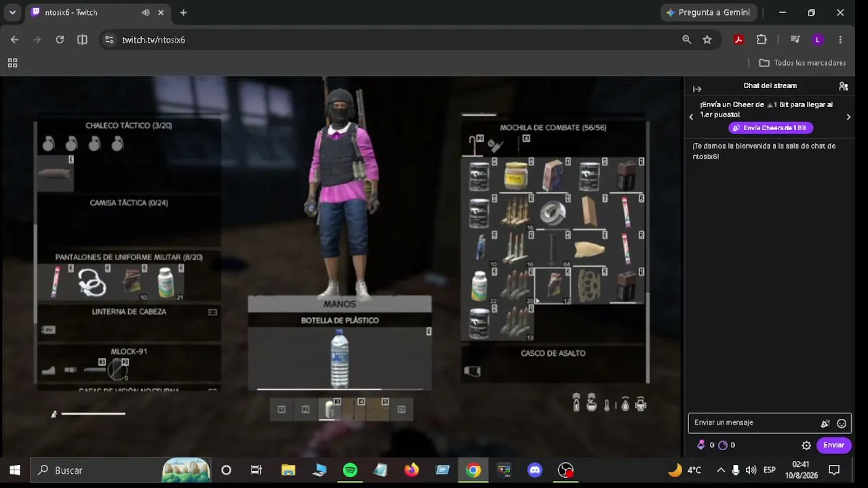Open the emote picker in chat
The image size is (868, 488).
pyautogui.click(x=842, y=424)
